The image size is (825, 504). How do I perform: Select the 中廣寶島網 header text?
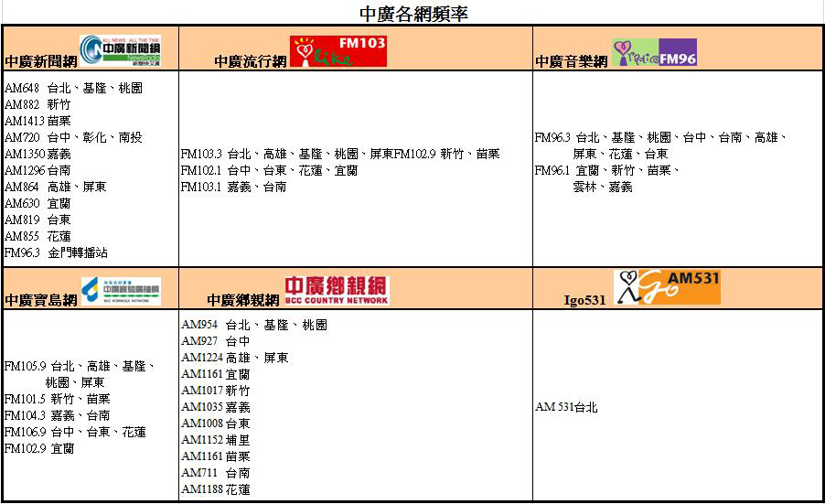coord(41,300)
